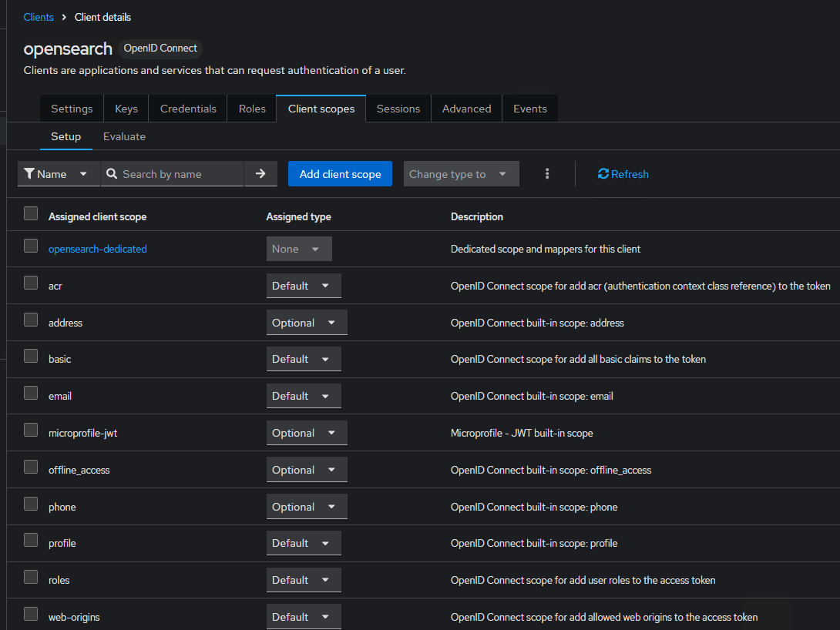
Task: Check the phone row checkbox
Action: (x=31, y=504)
